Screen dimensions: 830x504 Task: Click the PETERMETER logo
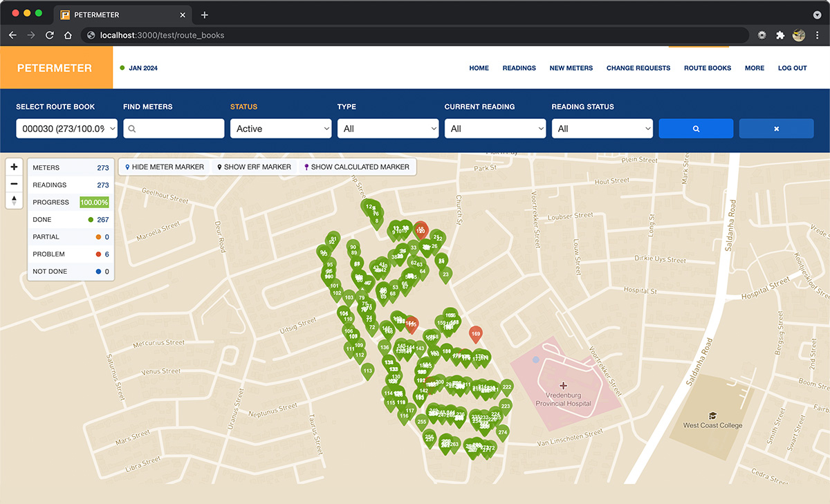coord(55,68)
